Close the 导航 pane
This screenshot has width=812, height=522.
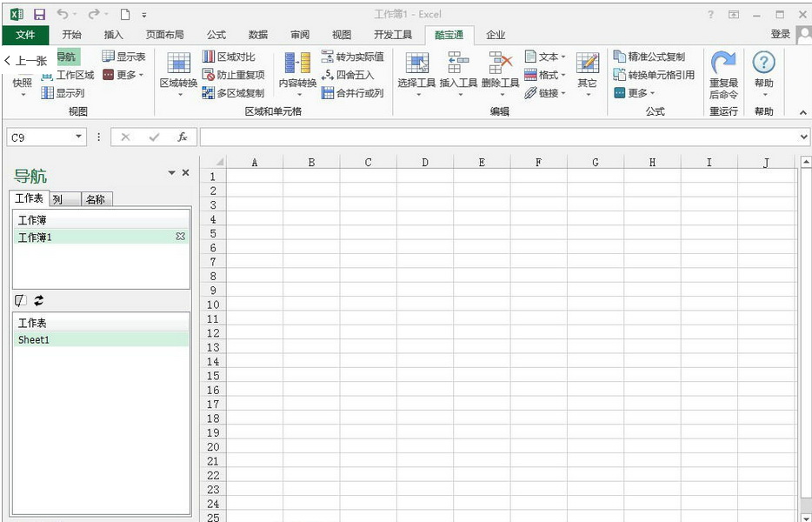point(185,172)
